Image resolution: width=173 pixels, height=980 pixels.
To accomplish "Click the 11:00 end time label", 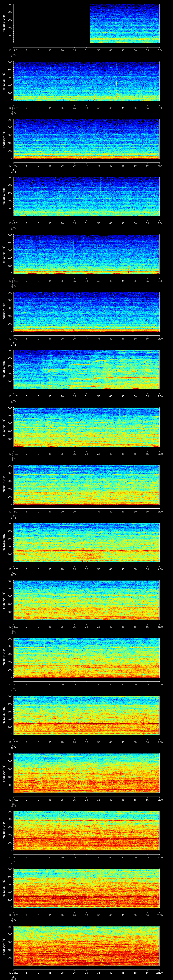I will click(x=160, y=396).
